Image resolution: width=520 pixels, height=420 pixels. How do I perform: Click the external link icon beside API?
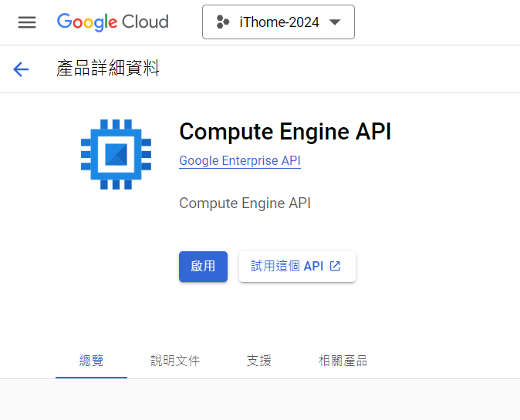[336, 266]
